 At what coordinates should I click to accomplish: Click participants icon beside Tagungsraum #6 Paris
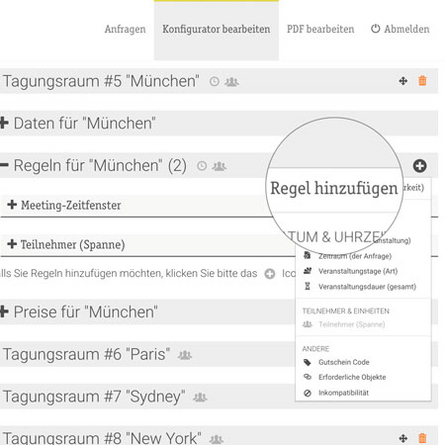coord(185,355)
